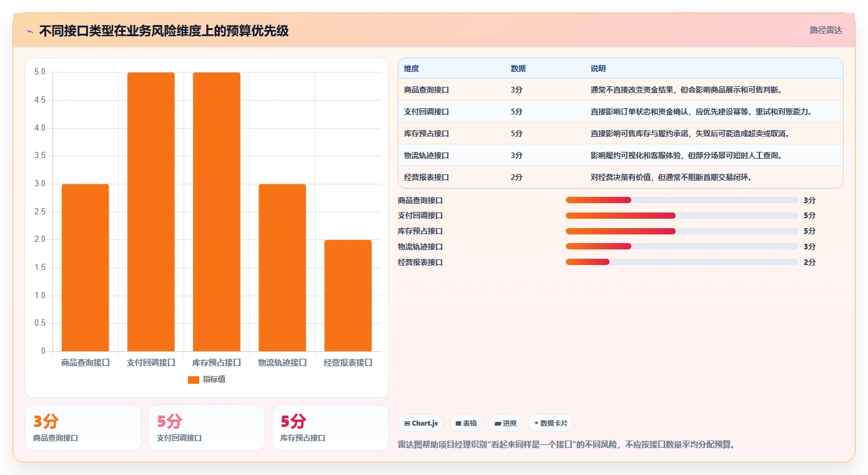Click the 路径雷达 label in the header
The image size is (868, 475).
pyautogui.click(x=826, y=30)
